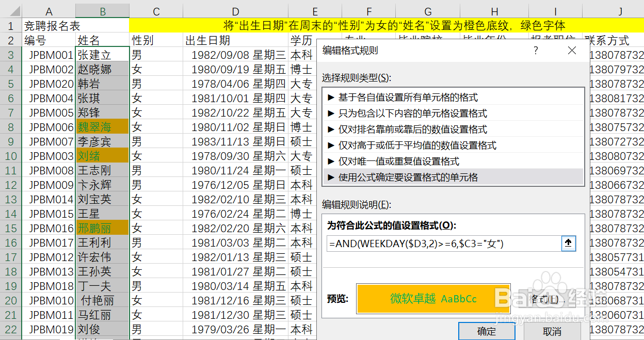The height and width of the screenshot is (340, 644).
Task: Open dialog help via the question mark icon
Action: click(536, 51)
